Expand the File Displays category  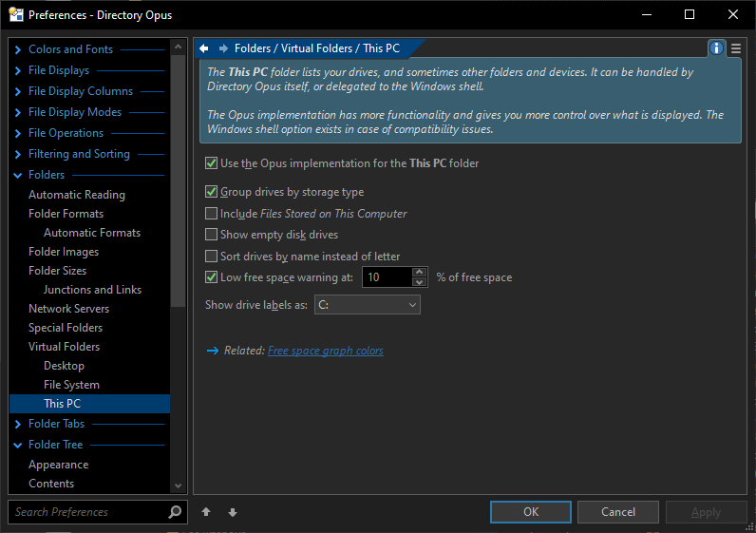click(x=18, y=70)
